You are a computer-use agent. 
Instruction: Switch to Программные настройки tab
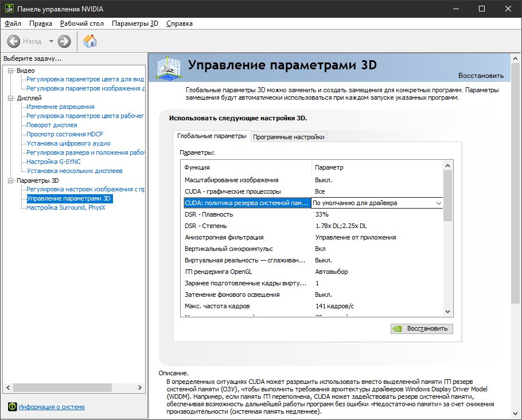(289, 137)
